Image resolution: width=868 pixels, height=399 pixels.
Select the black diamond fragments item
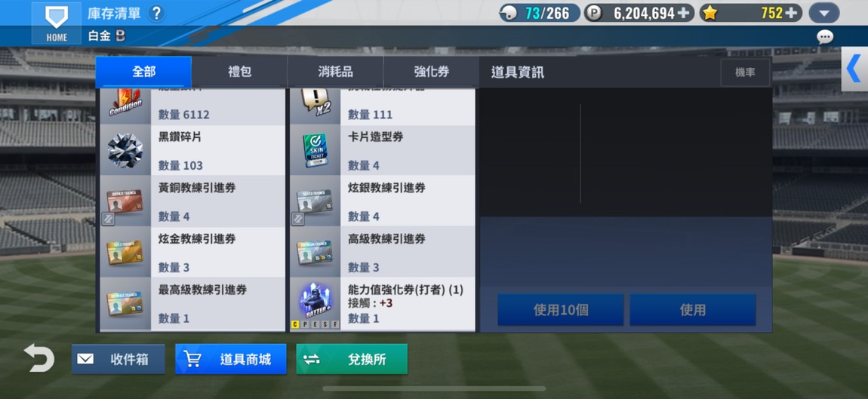[x=192, y=151]
